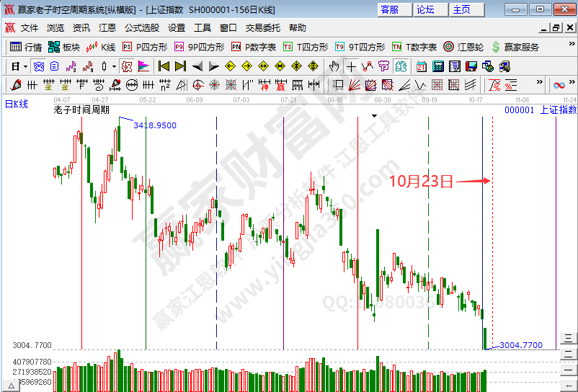Jump to first bar with skip-to-start arrow
The image size is (578, 392).
[x=164, y=66]
